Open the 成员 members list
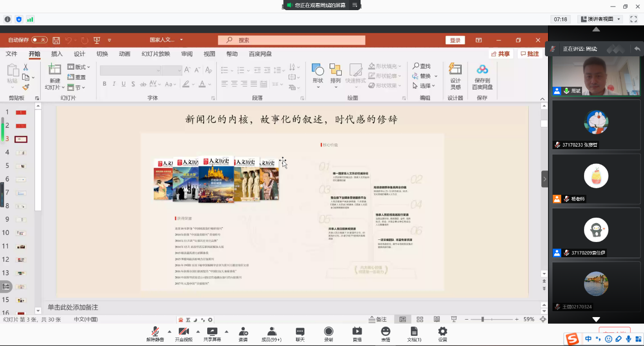 point(271,332)
